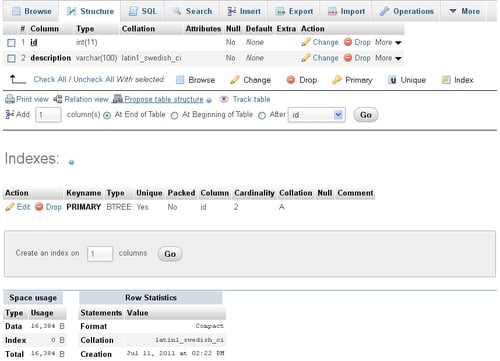Tick the checkbox for the description column
500x361 pixels.
(11, 58)
